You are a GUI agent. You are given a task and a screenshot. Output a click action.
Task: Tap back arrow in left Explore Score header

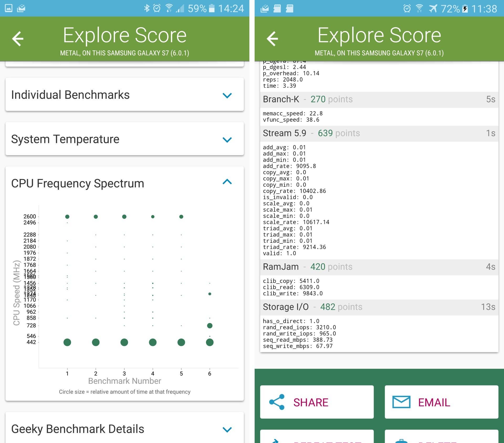[18, 39]
